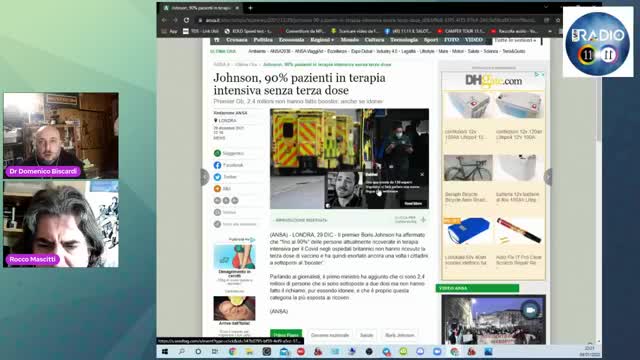The height and width of the screenshot is (360, 640).
Task: Open the ambulance article photo
Action: 349,159
